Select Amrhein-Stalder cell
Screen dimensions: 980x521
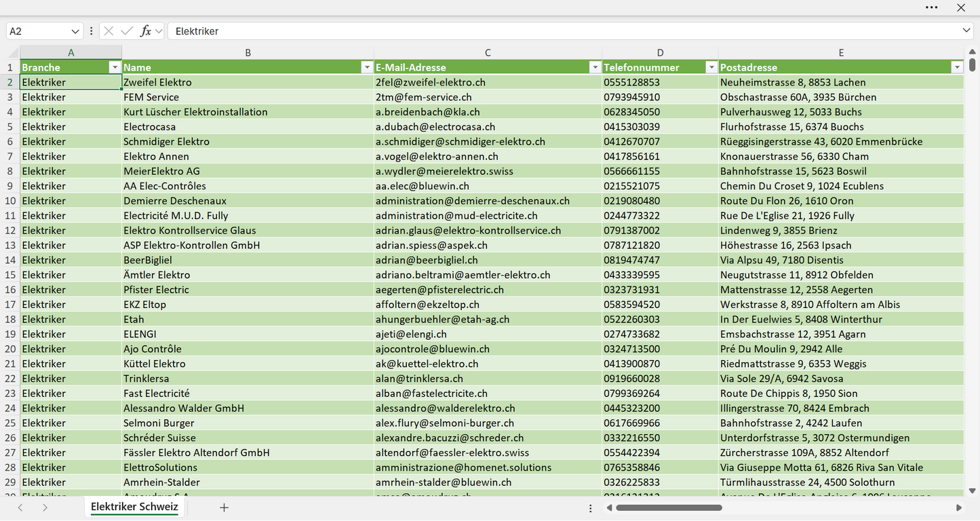(x=248, y=482)
